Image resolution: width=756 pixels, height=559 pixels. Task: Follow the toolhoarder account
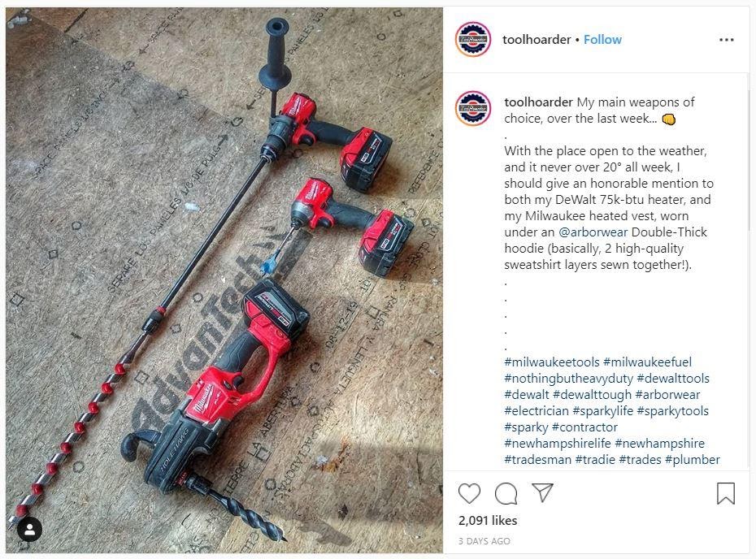(x=602, y=40)
